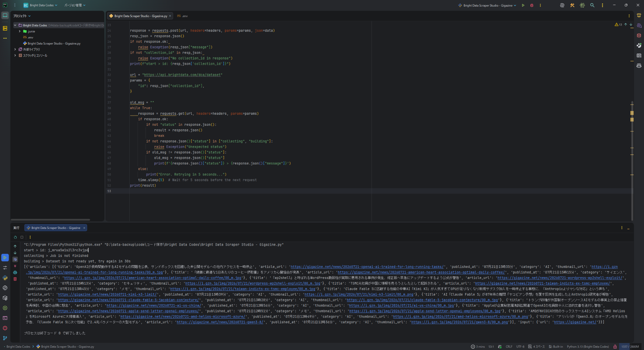Click the hammer and wrench build tools icon
This screenshot has height=350, width=644.
tap(572, 5)
